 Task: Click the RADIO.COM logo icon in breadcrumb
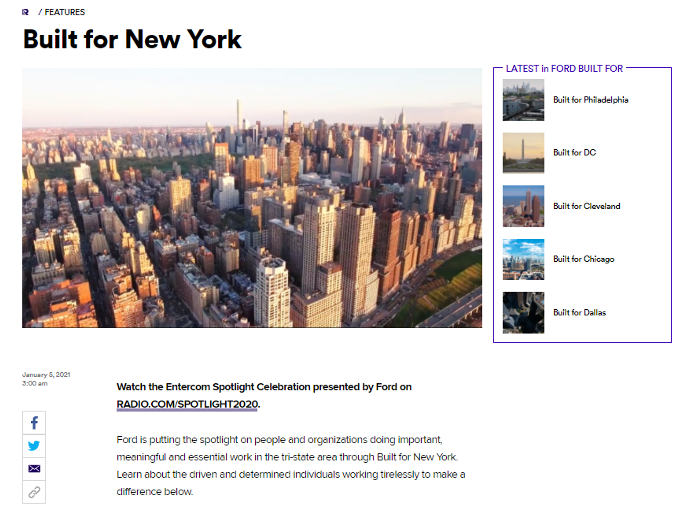25,12
